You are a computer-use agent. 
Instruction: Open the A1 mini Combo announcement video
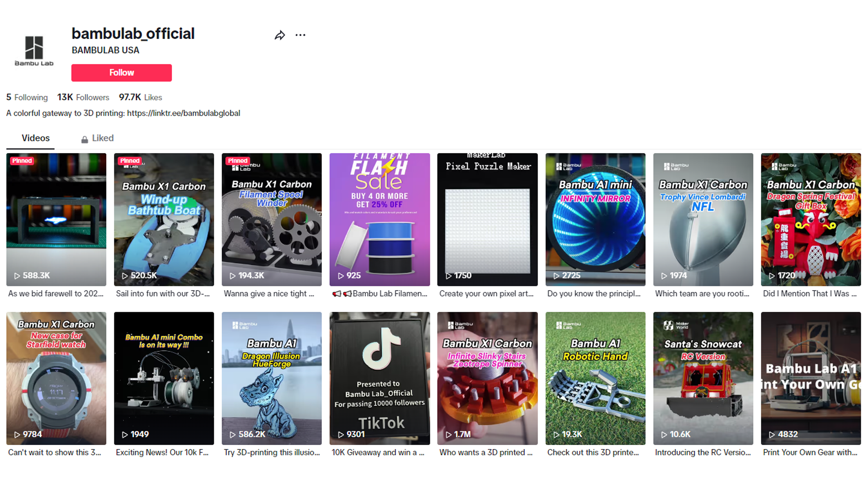pos(164,378)
